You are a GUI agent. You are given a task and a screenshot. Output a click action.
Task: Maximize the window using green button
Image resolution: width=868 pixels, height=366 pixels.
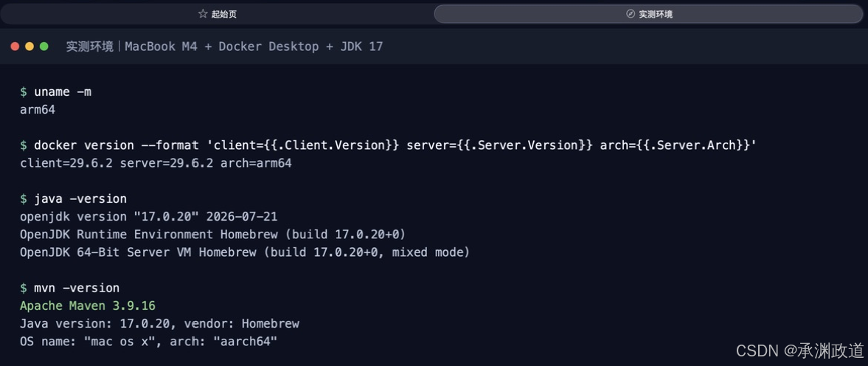(44, 46)
